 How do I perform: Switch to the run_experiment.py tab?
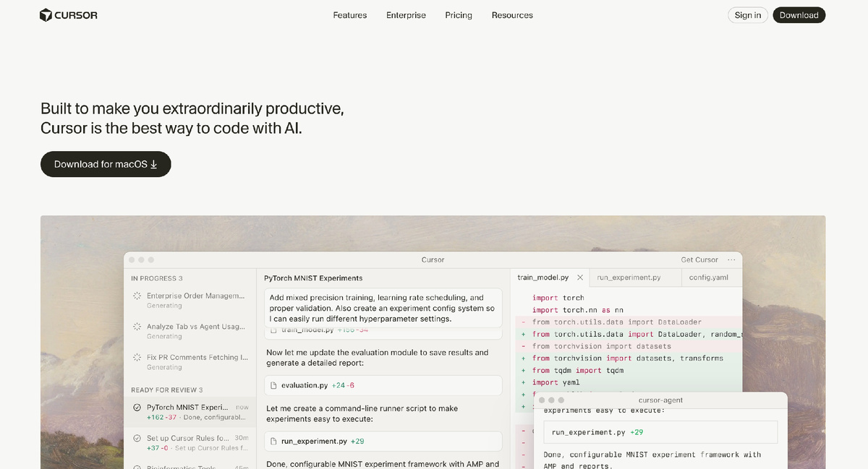tap(629, 277)
